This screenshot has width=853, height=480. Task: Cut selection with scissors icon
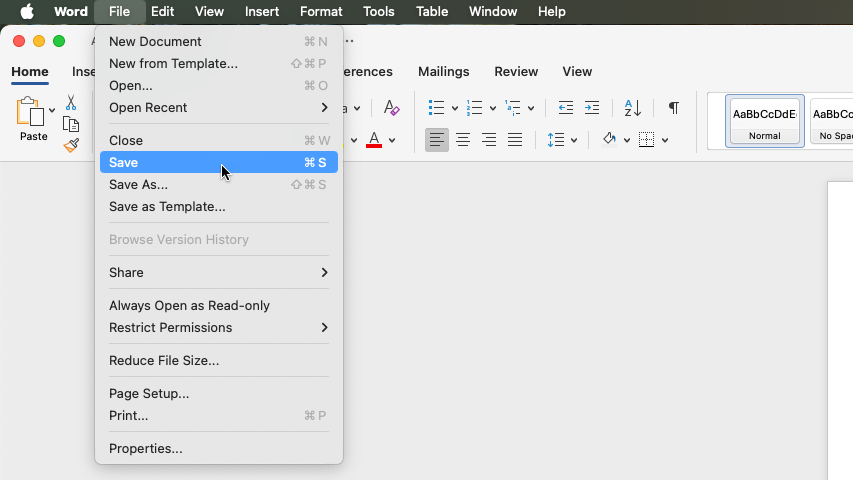(71, 102)
